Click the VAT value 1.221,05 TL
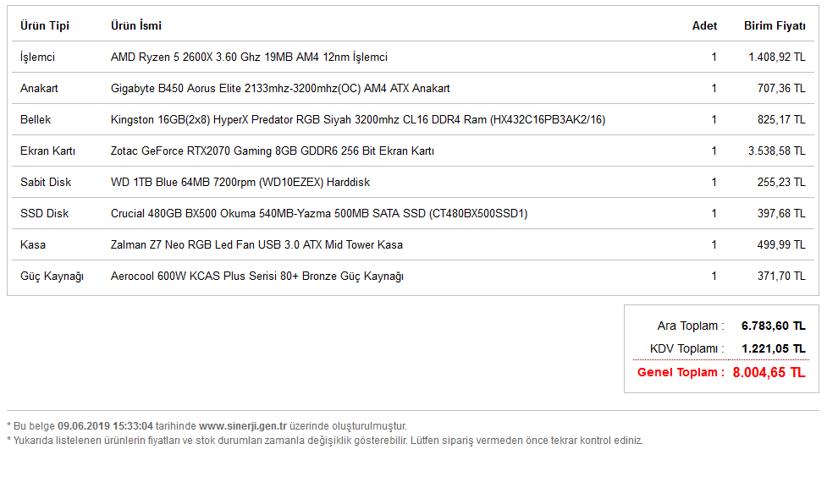Viewport: 827px width, 504px height. 773,348
